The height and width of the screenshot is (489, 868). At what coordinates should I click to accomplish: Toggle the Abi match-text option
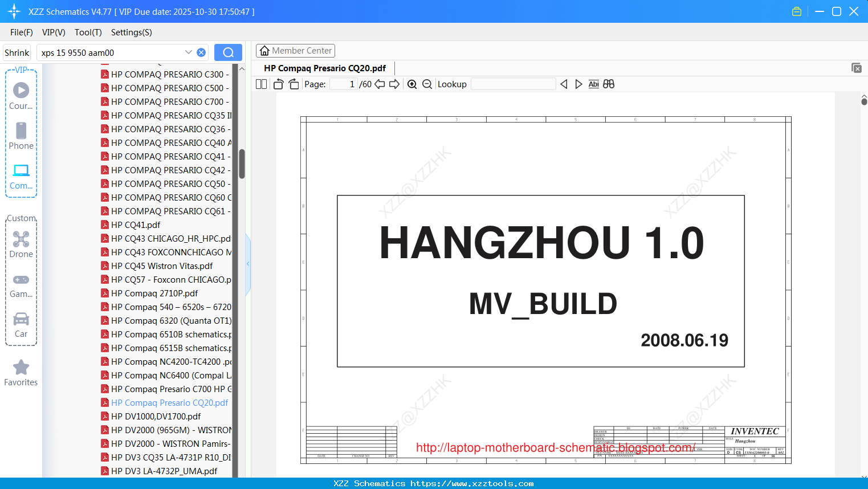click(x=594, y=84)
